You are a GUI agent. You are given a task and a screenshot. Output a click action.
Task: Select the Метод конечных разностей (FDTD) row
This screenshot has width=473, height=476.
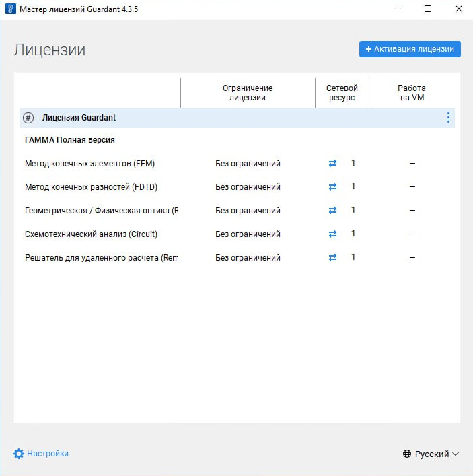90,187
